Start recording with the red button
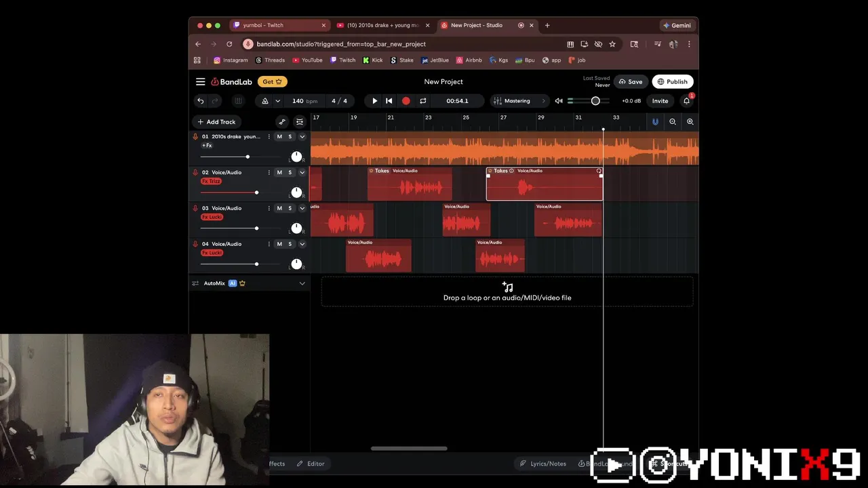The image size is (868, 488). point(406,101)
